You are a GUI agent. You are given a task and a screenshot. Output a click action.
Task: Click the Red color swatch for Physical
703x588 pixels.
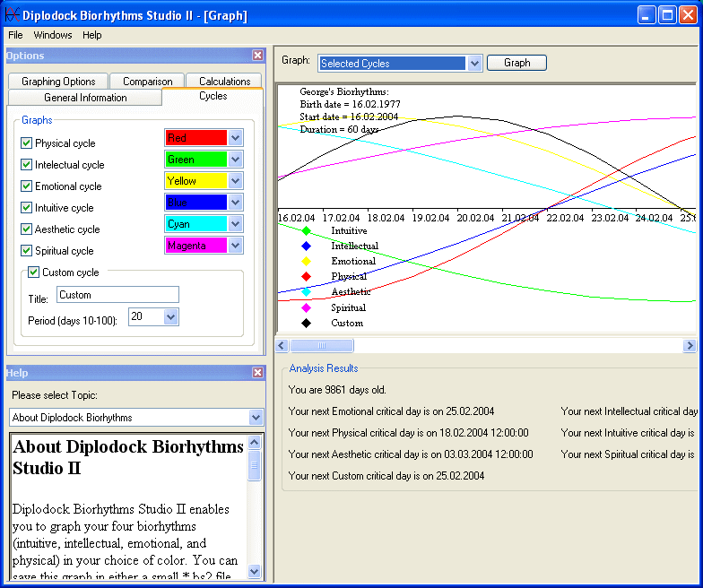coord(196,138)
